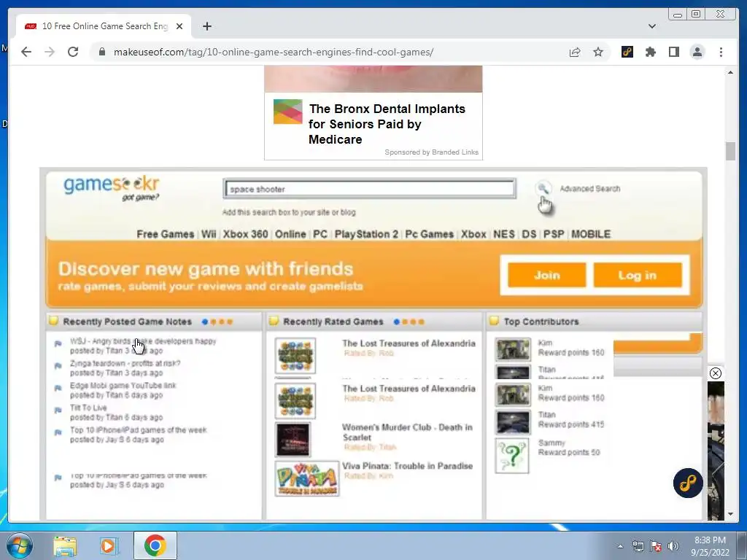Click the multicolor ad logo icon
Image resolution: width=747 pixels, height=560 pixels.
[287, 112]
